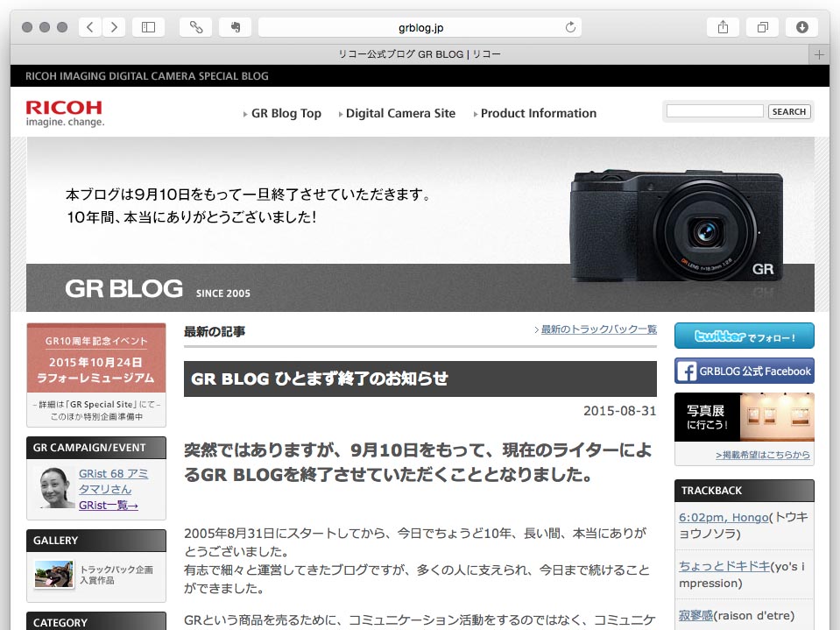The image size is (840, 630).
Task: Reload the page with the refresh icon
Action: (x=570, y=27)
